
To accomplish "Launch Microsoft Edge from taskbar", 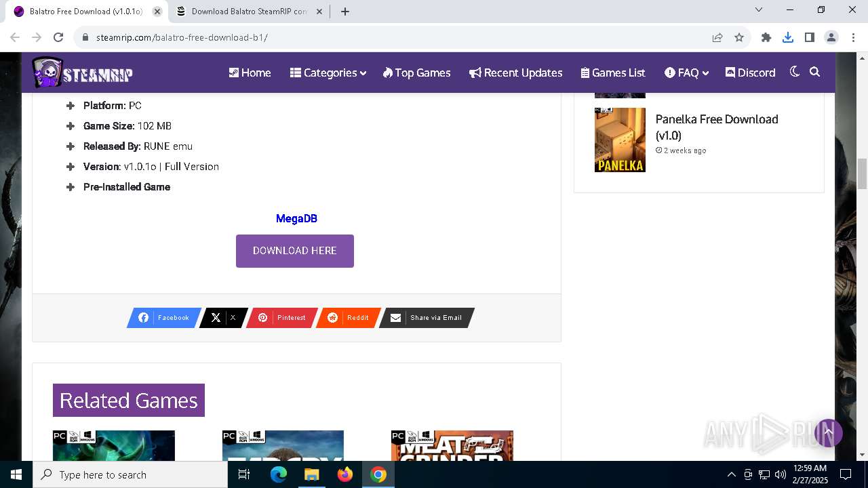I will tap(279, 474).
